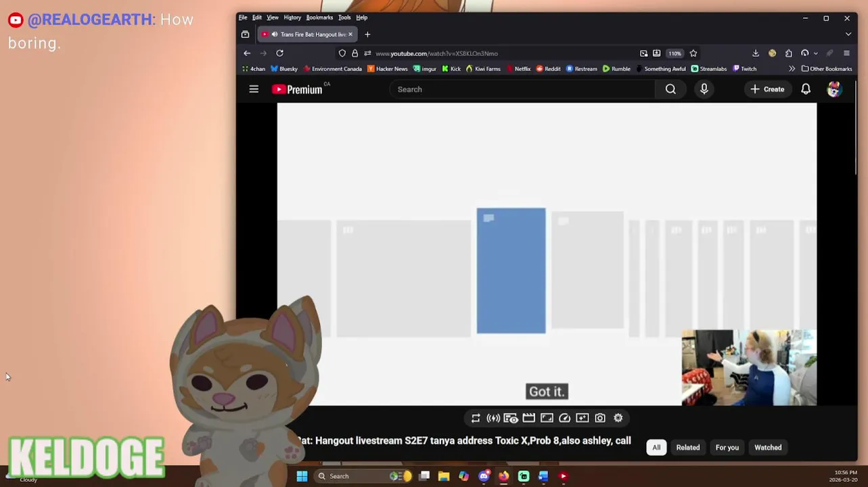Open the YouTube account avatar menu
The width and height of the screenshot is (868, 487).
(x=834, y=89)
